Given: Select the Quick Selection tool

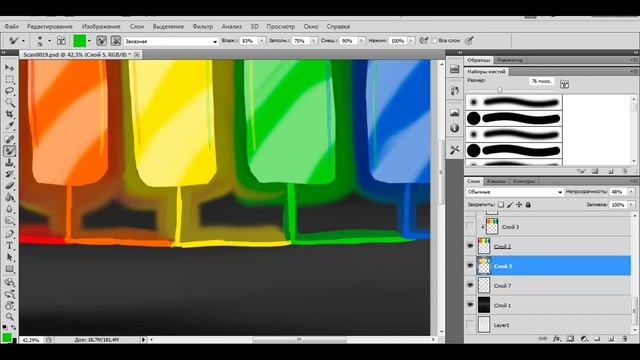Looking at the screenshot, I should point(9,102).
